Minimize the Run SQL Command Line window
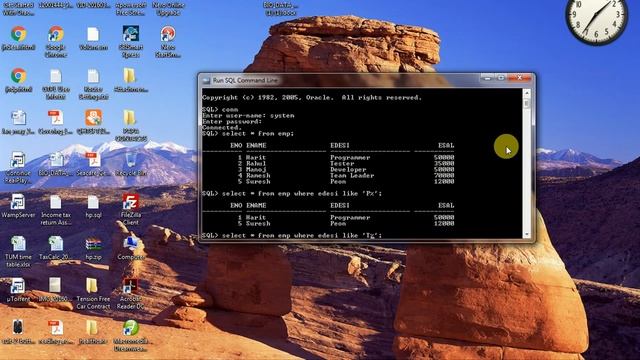This screenshot has height=360, width=640. (487, 78)
